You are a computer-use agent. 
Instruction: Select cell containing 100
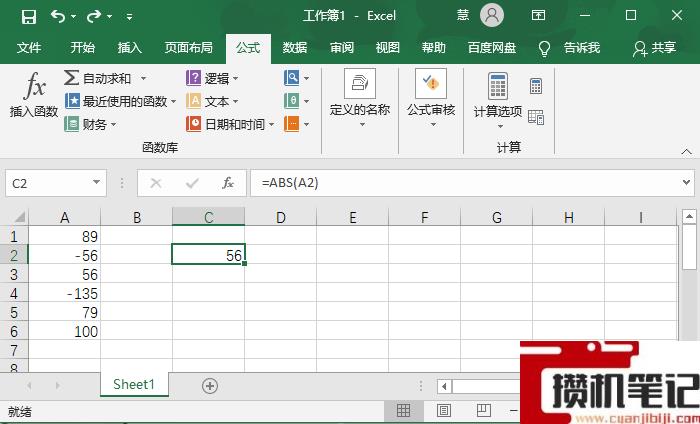click(65, 332)
